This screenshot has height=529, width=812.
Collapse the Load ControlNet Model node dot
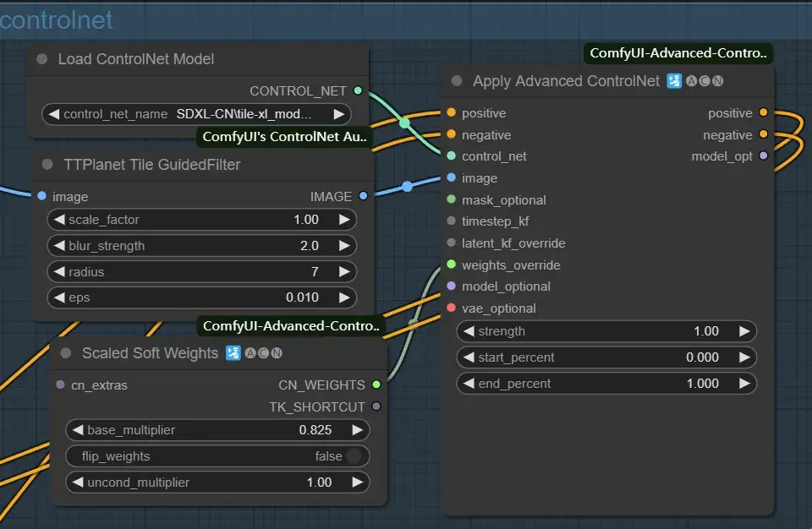(x=42, y=59)
